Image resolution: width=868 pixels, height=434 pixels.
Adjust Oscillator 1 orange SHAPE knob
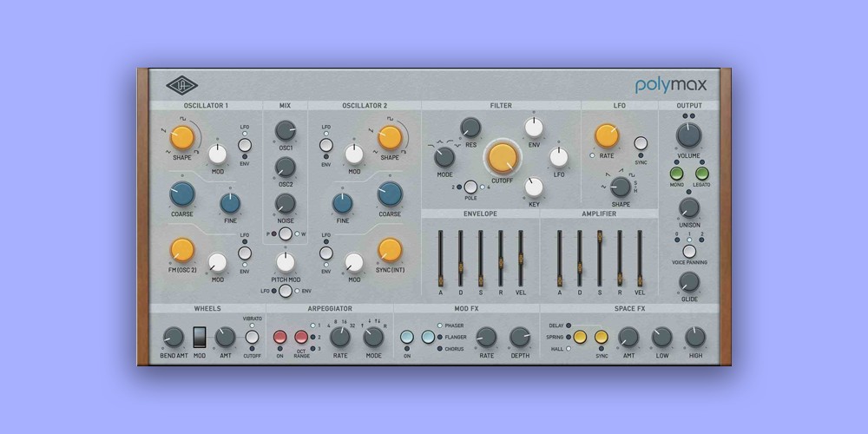tap(182, 138)
